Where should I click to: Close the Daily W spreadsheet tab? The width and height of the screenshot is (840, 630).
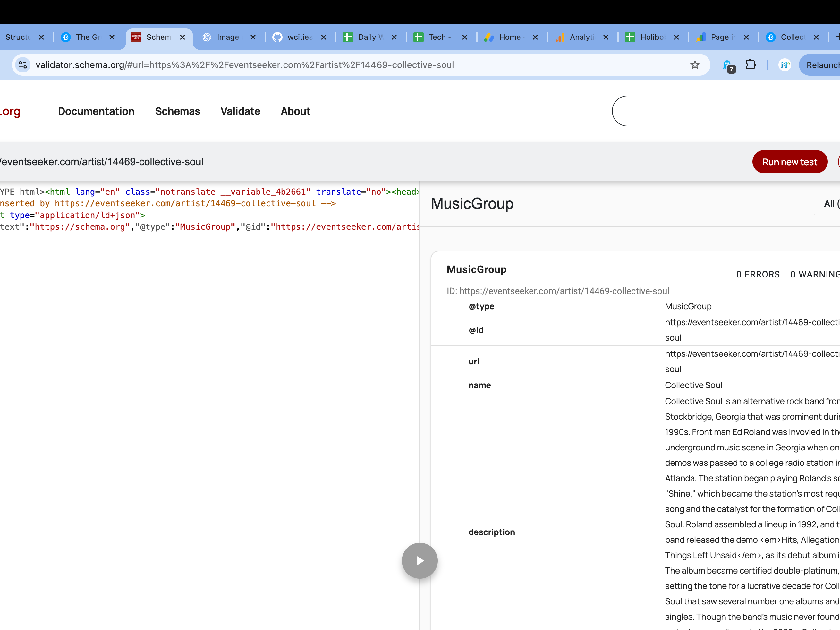tap(394, 37)
